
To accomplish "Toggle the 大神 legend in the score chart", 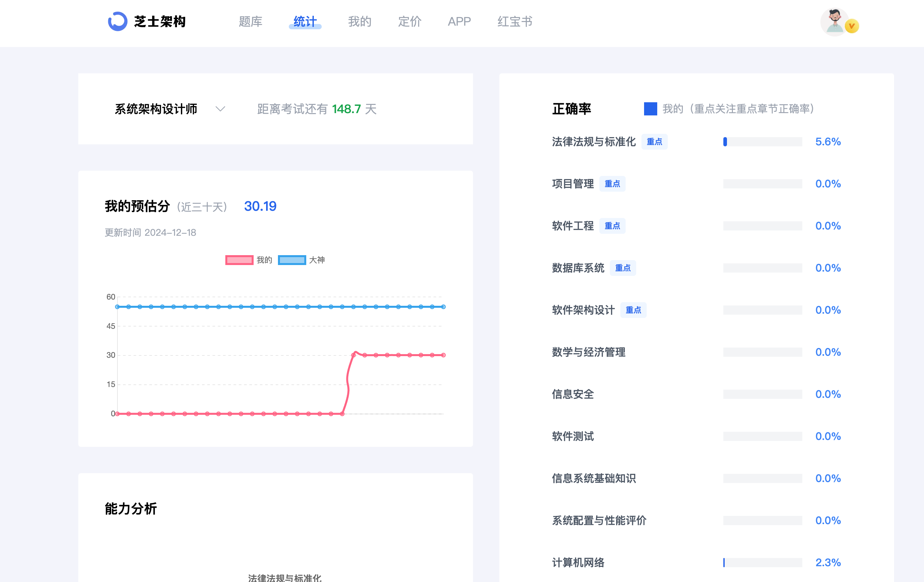I will click(x=301, y=260).
